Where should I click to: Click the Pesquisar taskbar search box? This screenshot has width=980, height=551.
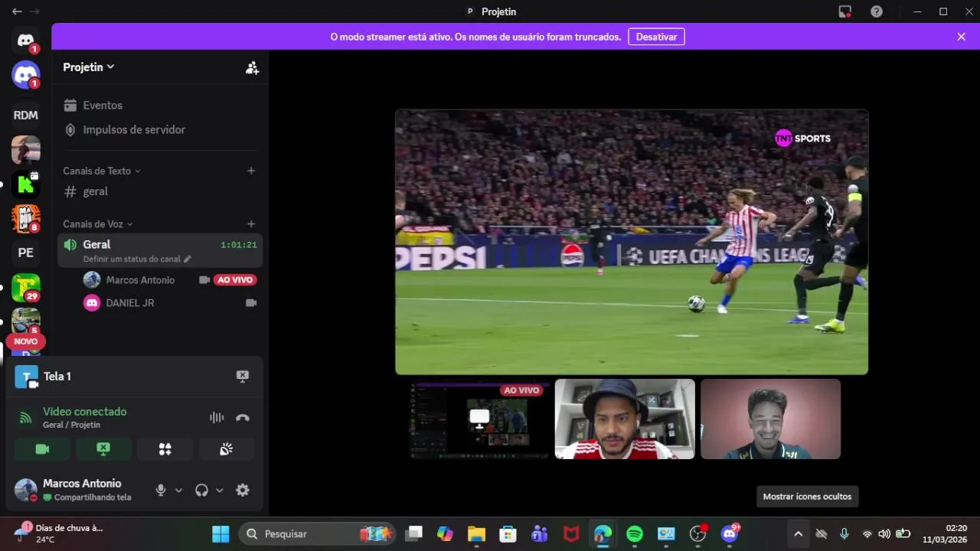pyautogui.click(x=318, y=534)
